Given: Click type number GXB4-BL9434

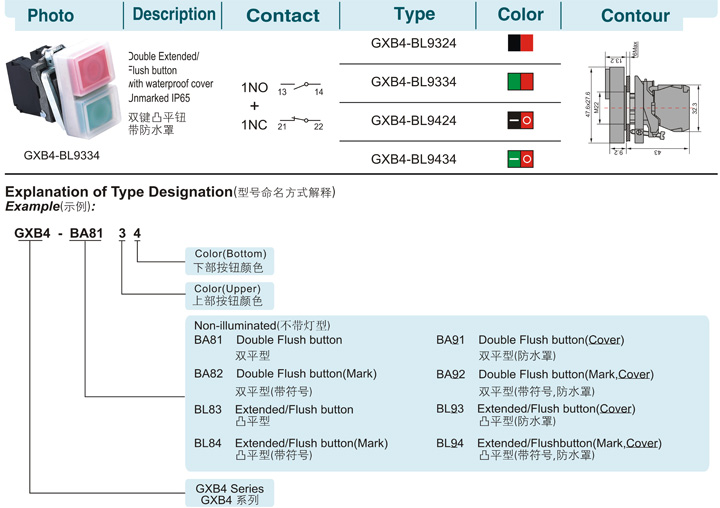Looking at the screenshot, I should tap(414, 159).
